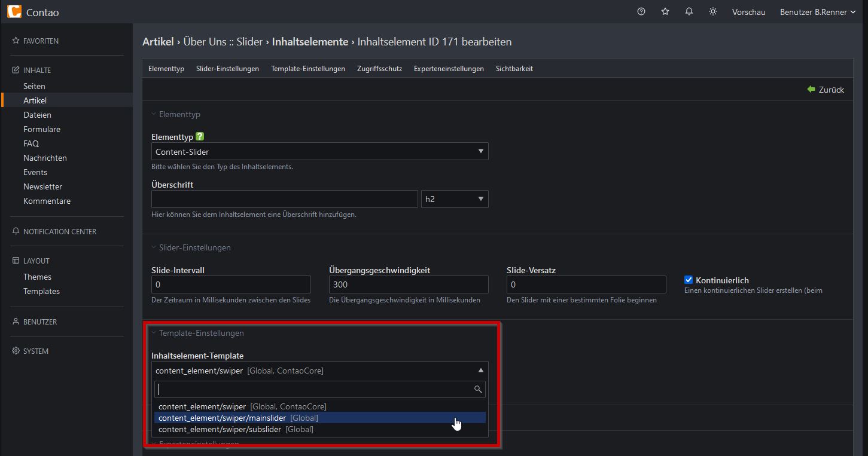Open Formulare in the sidebar

click(x=42, y=129)
